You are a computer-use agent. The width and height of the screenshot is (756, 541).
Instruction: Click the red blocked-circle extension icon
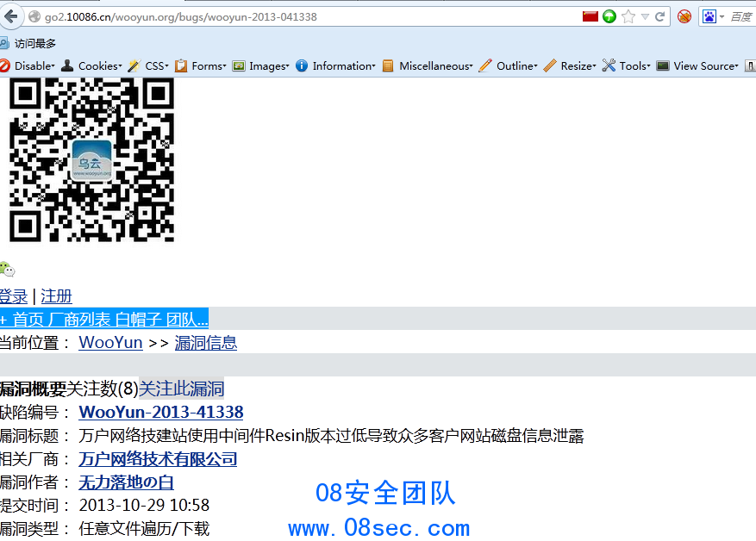coord(684,17)
